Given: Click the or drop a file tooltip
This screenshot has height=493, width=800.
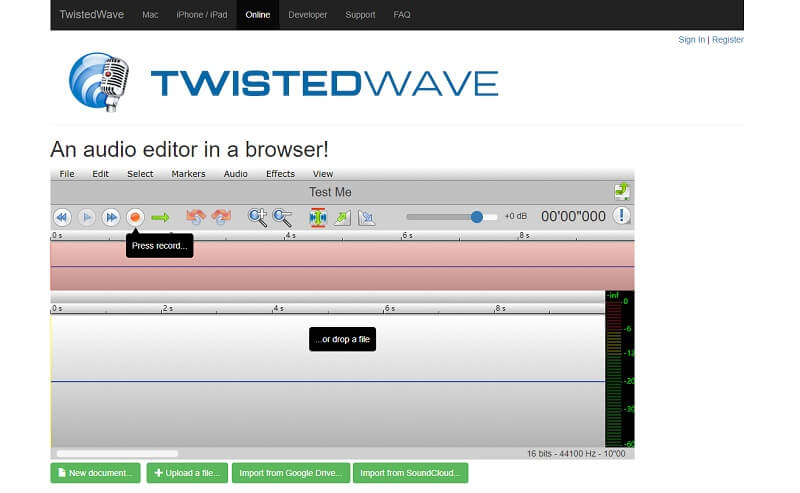Looking at the screenshot, I should pyautogui.click(x=342, y=339).
